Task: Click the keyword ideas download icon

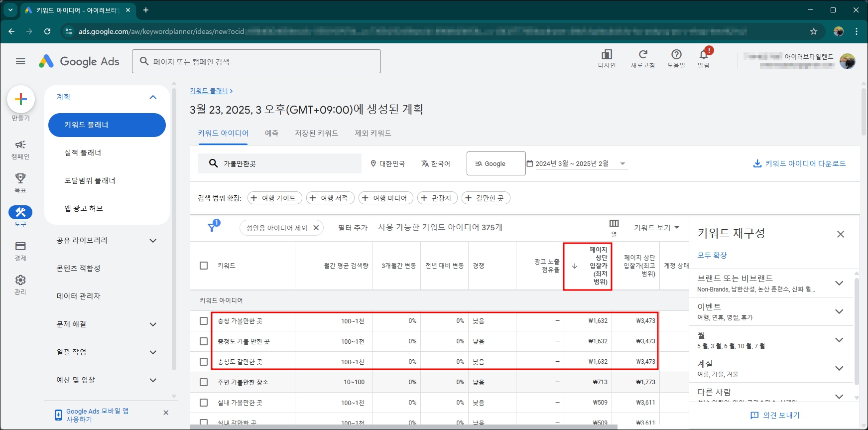Action: click(x=757, y=163)
